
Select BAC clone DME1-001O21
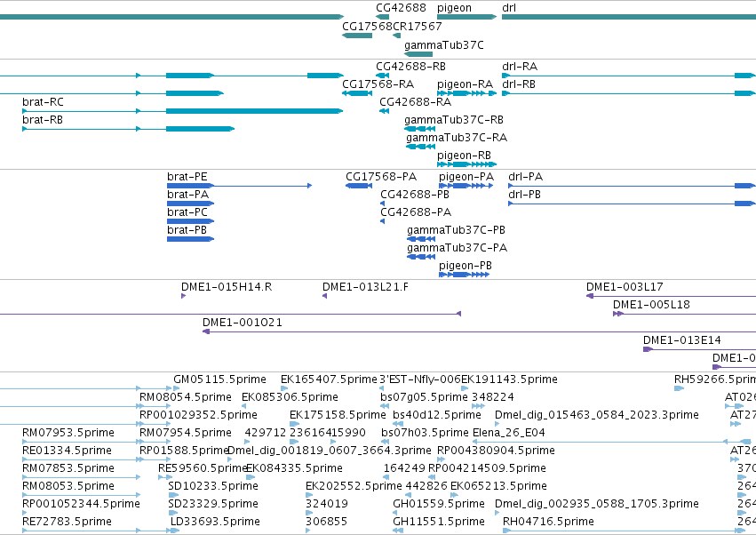click(242, 323)
